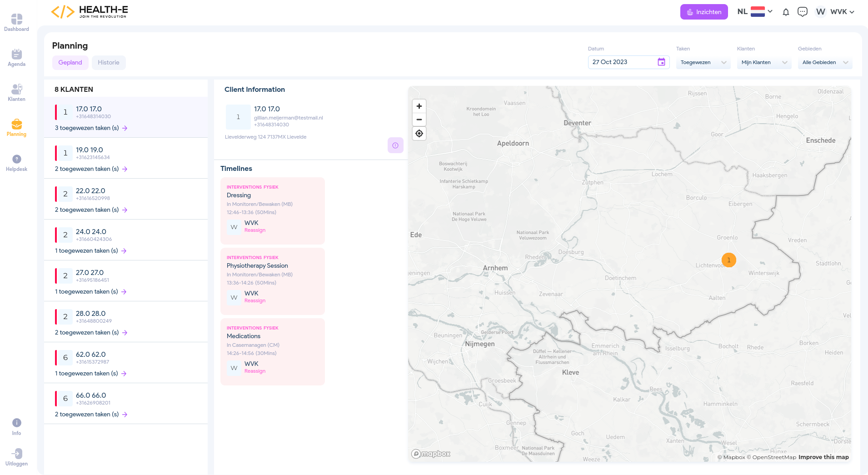The width and height of the screenshot is (868, 475).
Task: Reassign the Dressing task
Action: (255, 230)
